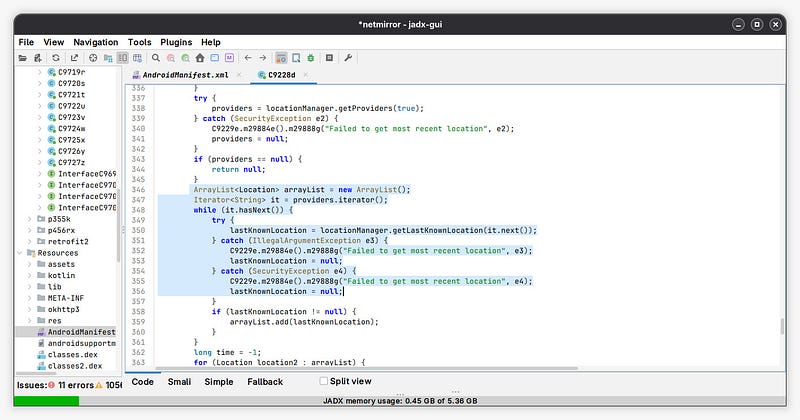800x420 pixels.
Task: Toggle deobfuscation mode in the toolbar
Action: [281, 58]
